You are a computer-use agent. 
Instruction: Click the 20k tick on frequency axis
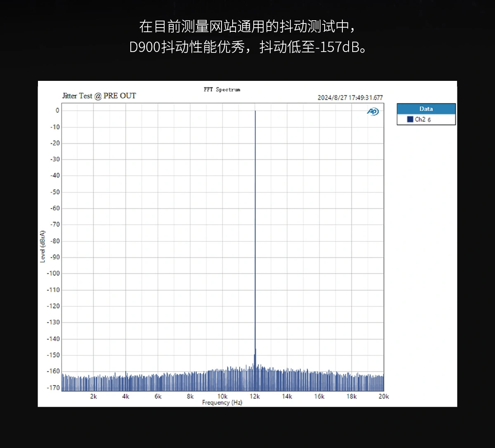pyautogui.click(x=383, y=396)
